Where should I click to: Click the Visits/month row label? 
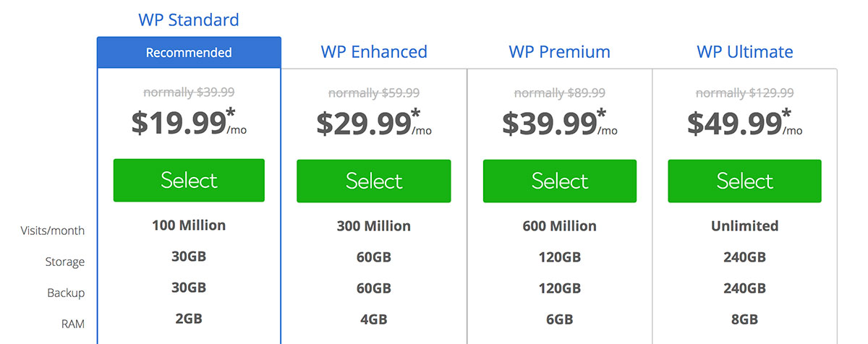click(x=52, y=231)
